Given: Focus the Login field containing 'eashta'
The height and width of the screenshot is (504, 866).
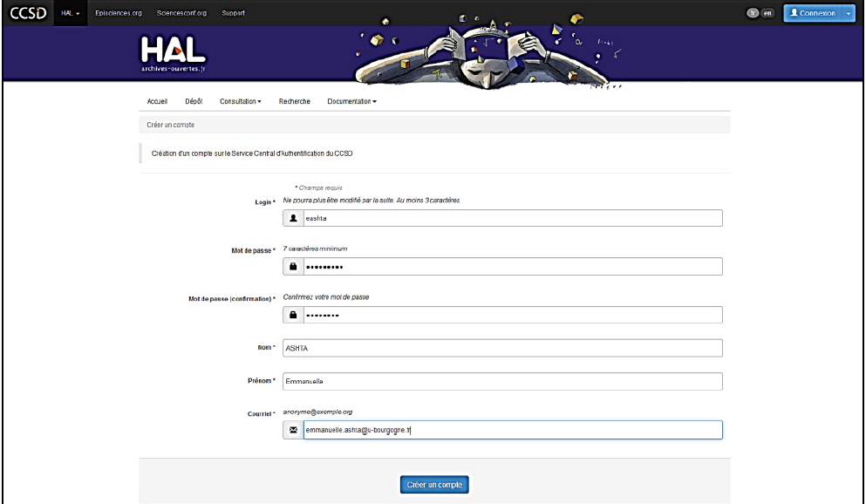Looking at the screenshot, I should pyautogui.click(x=513, y=218).
